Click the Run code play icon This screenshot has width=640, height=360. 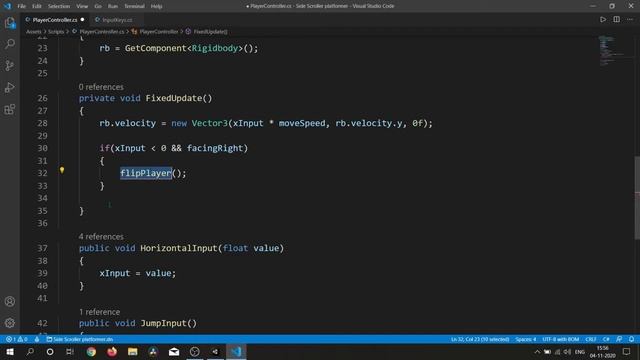[603, 20]
